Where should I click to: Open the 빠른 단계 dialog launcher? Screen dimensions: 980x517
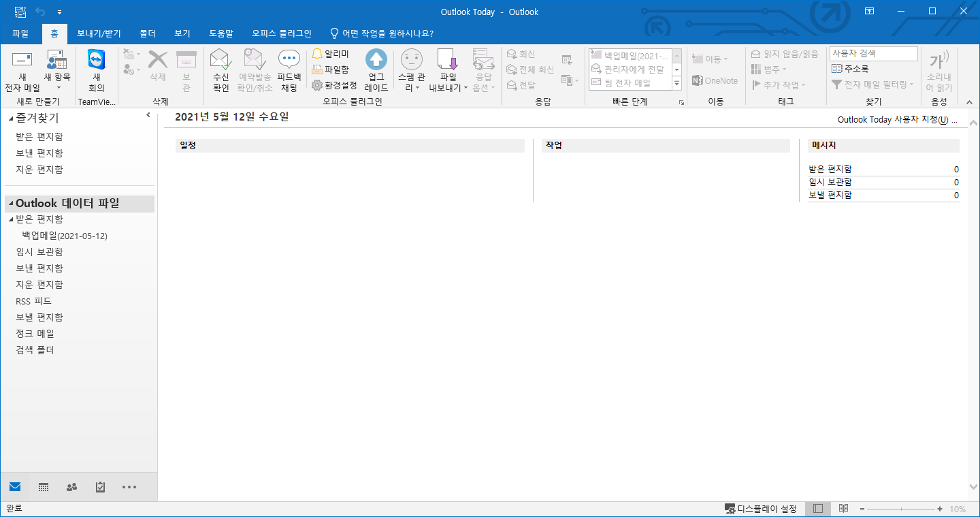pyautogui.click(x=681, y=102)
